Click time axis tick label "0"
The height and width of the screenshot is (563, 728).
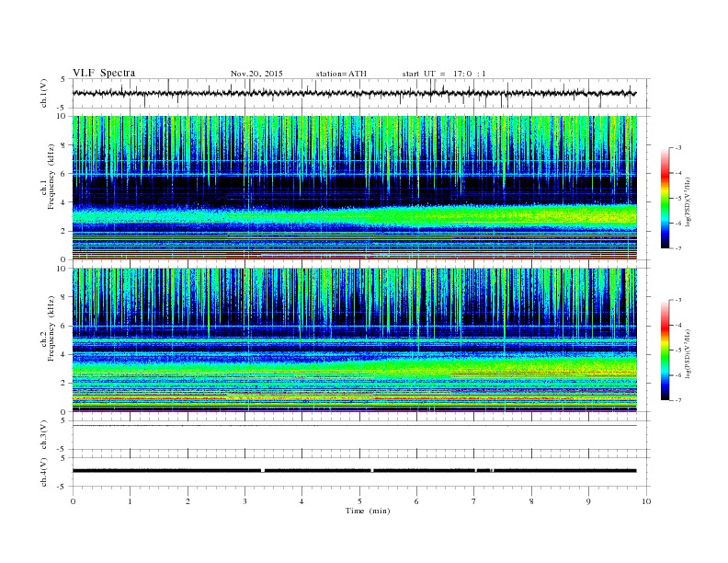pos(73,501)
